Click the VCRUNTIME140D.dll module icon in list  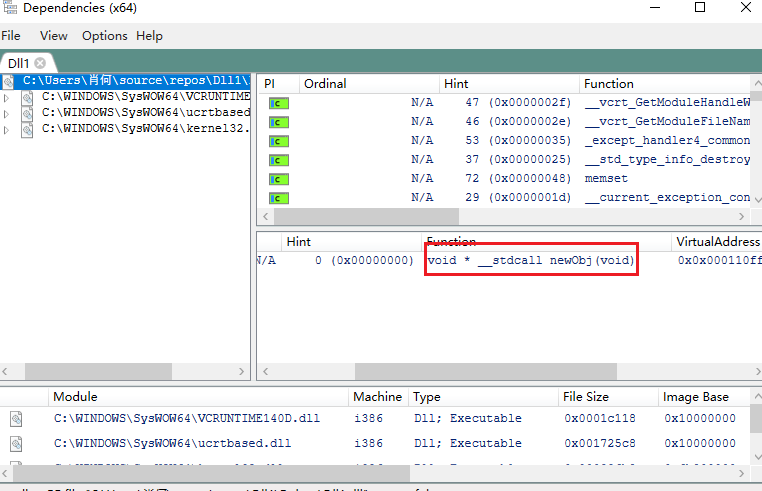16,419
